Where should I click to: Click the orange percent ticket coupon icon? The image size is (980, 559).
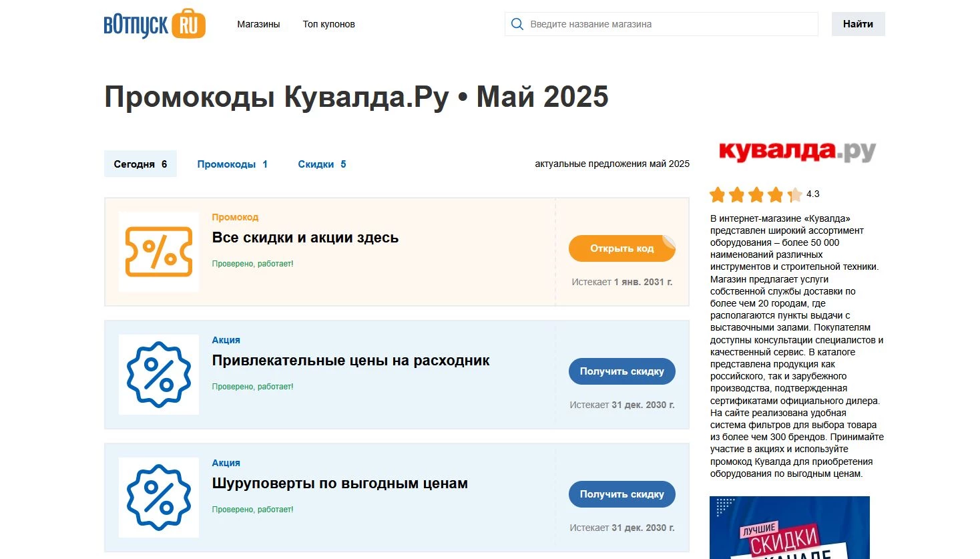158,252
